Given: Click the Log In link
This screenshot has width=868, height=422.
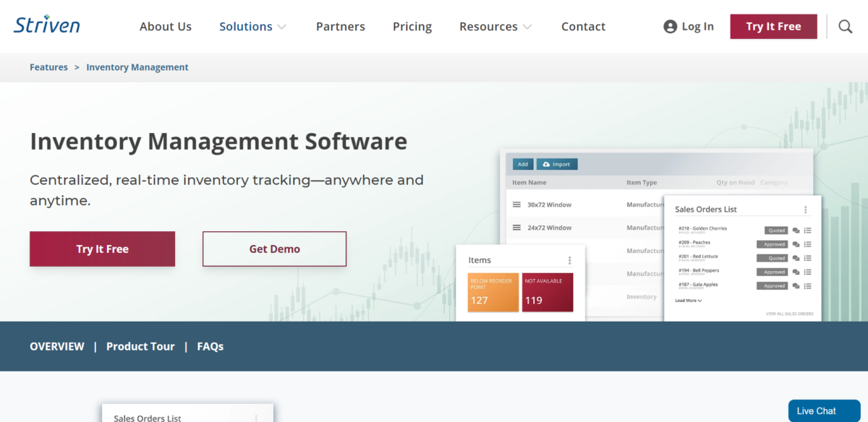Looking at the screenshot, I should point(697,27).
